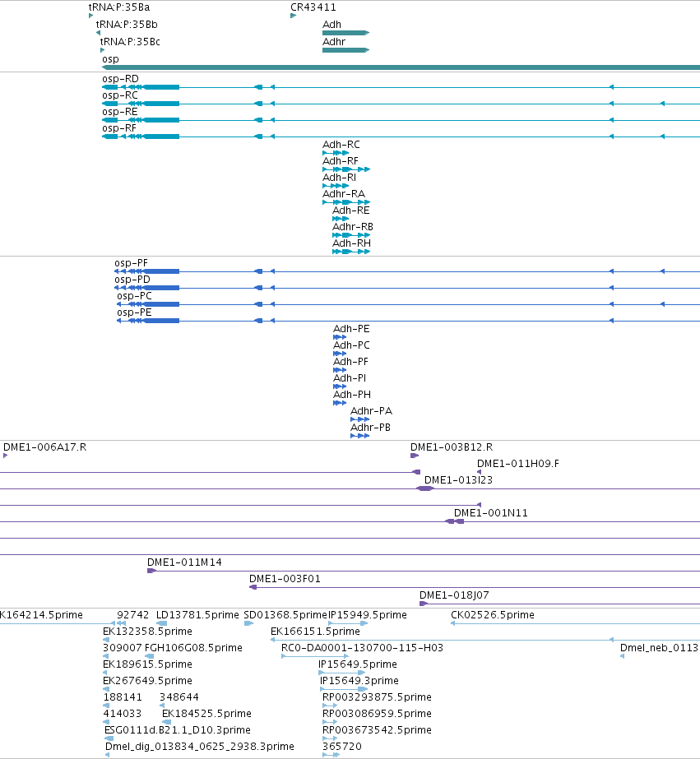This screenshot has height=759, width=700.
Task: Select the DME1-001N11 clone
Action: click(454, 522)
